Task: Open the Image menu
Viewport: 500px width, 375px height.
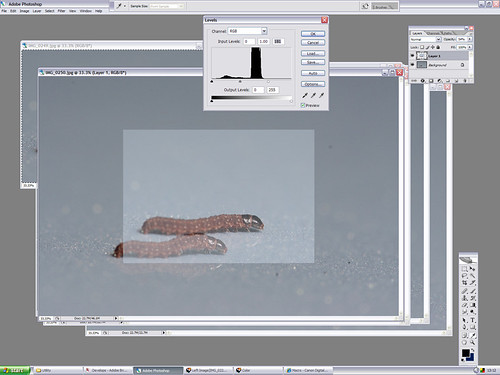Action: click(x=24, y=11)
